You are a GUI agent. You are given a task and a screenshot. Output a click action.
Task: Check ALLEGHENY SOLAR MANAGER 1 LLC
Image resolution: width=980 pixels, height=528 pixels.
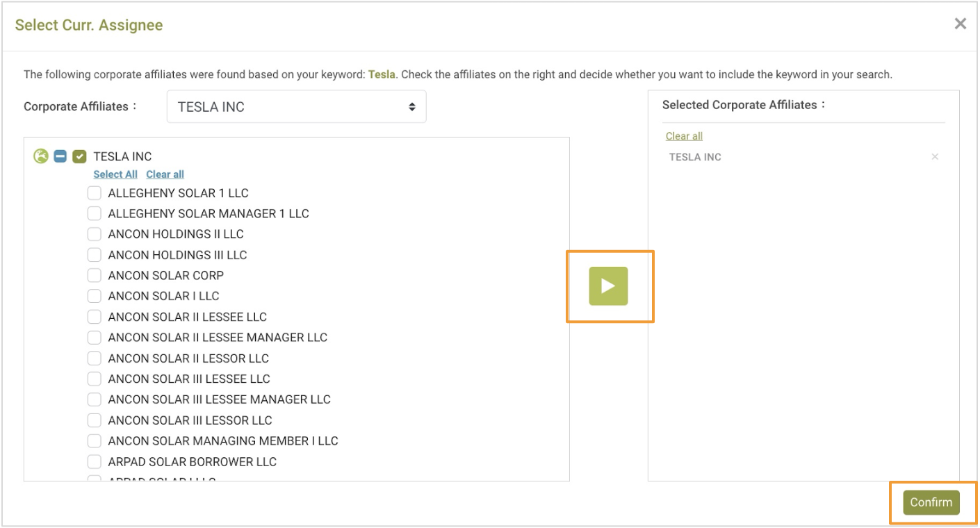pos(95,213)
